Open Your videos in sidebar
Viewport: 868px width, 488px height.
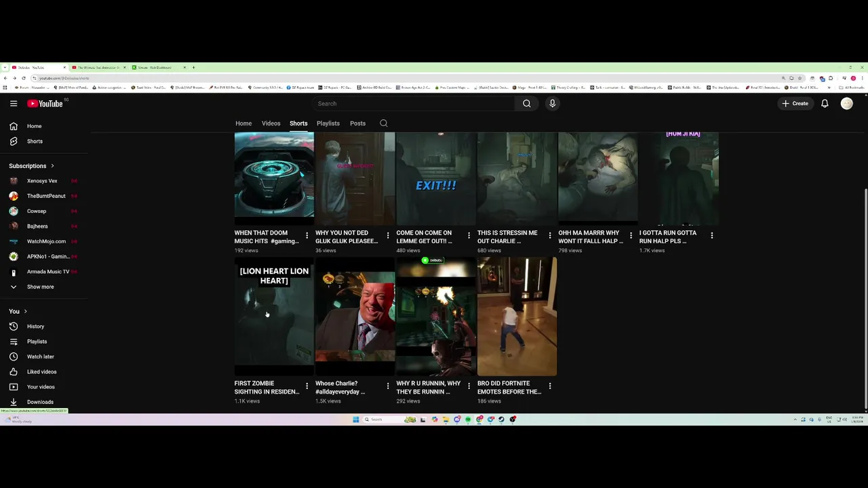[45, 387]
